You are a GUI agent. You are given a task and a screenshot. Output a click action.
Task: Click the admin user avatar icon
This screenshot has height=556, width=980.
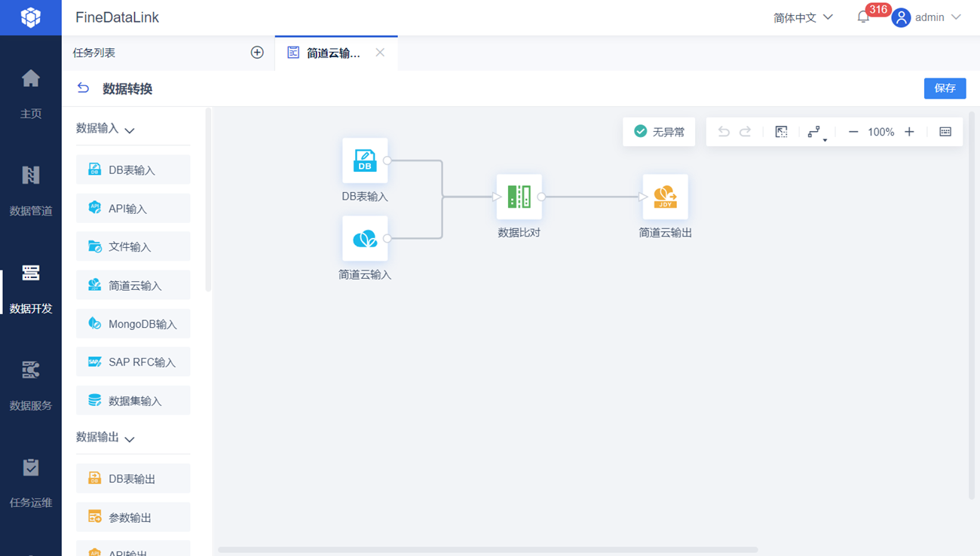[x=901, y=17]
